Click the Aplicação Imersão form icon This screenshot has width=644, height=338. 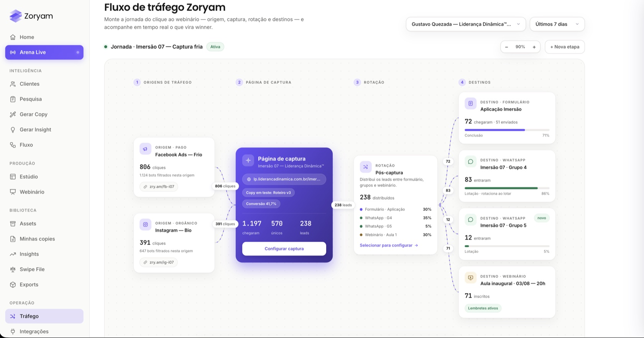coord(471,104)
